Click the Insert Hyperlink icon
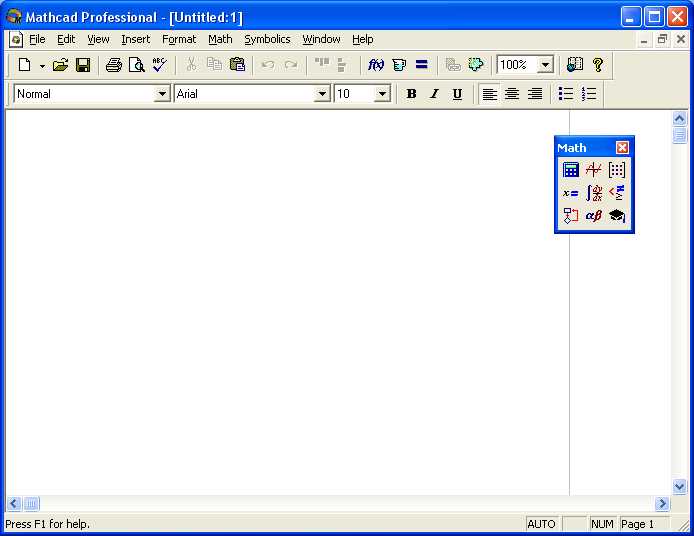Image resolution: width=694 pixels, height=536 pixels. [453, 65]
